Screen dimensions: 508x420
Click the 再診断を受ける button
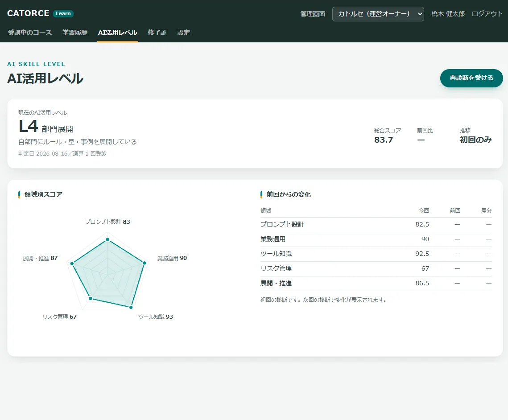pyautogui.click(x=471, y=78)
